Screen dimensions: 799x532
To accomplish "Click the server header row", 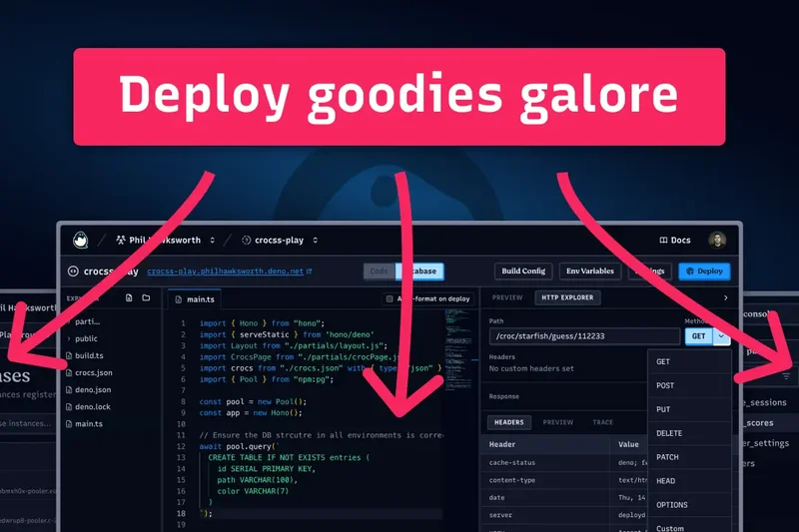I will point(564,515).
